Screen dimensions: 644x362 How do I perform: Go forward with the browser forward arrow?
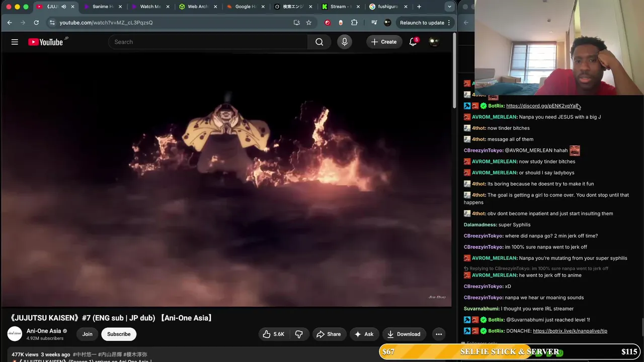click(23, 23)
